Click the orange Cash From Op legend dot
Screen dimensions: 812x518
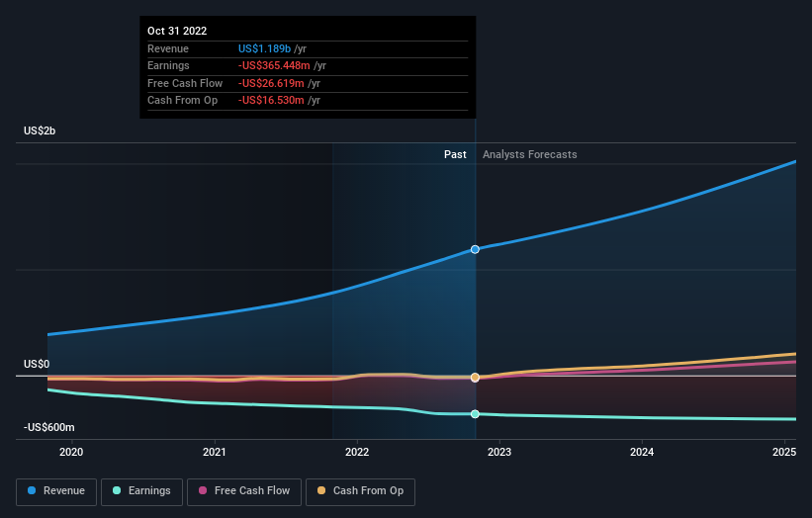coord(321,490)
